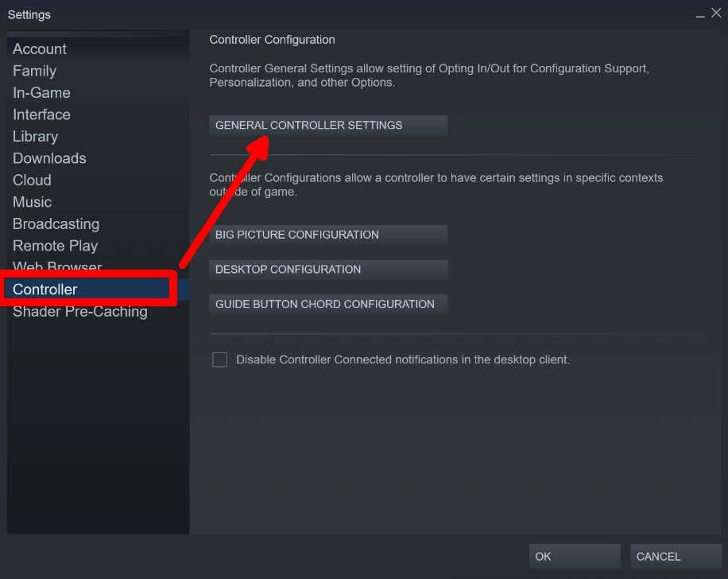Open Shader Pre-Caching settings
The height and width of the screenshot is (579, 728).
(79, 311)
